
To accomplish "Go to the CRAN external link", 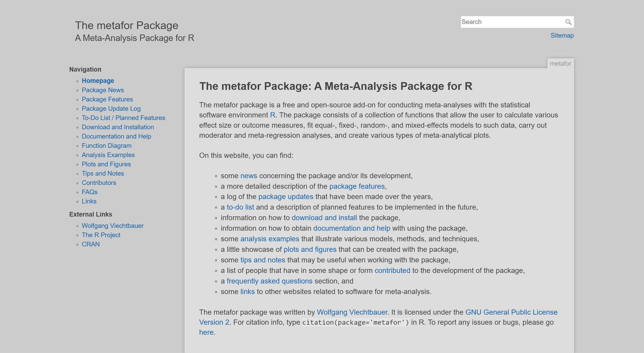I will pos(91,244).
